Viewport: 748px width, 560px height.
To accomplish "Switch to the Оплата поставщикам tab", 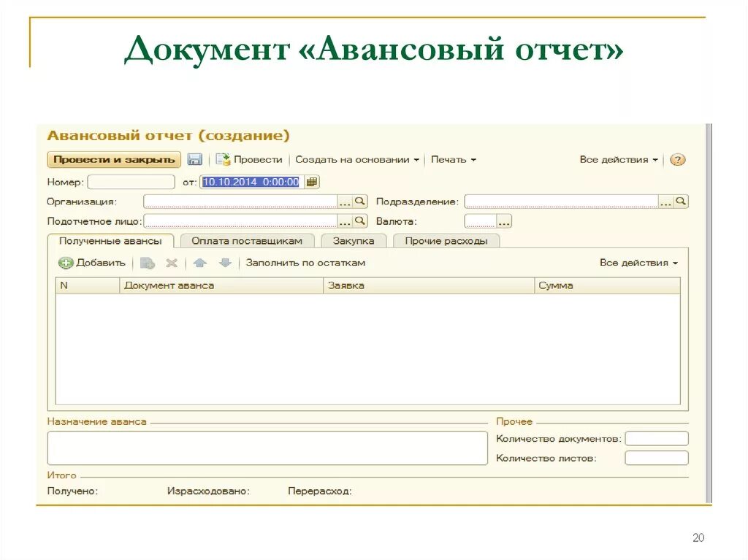I will [247, 241].
